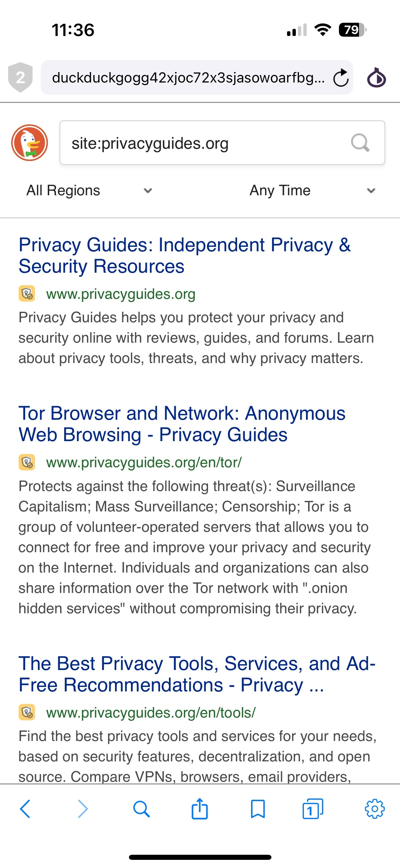Viewport: 400px width, 868px height.
Task: Open the All Regions dropdown
Action: pyautogui.click(x=63, y=190)
